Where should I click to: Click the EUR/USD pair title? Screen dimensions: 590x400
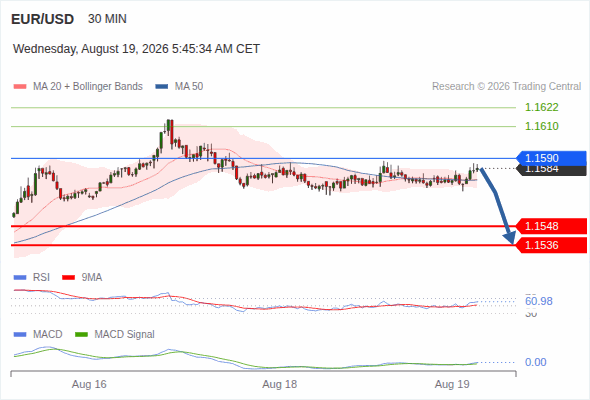(x=43, y=19)
